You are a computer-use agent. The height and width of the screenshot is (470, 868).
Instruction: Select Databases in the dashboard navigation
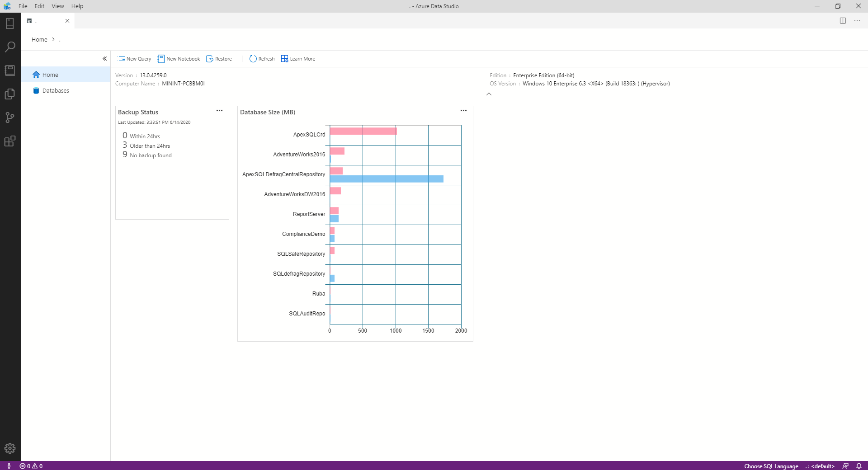tap(66, 90)
